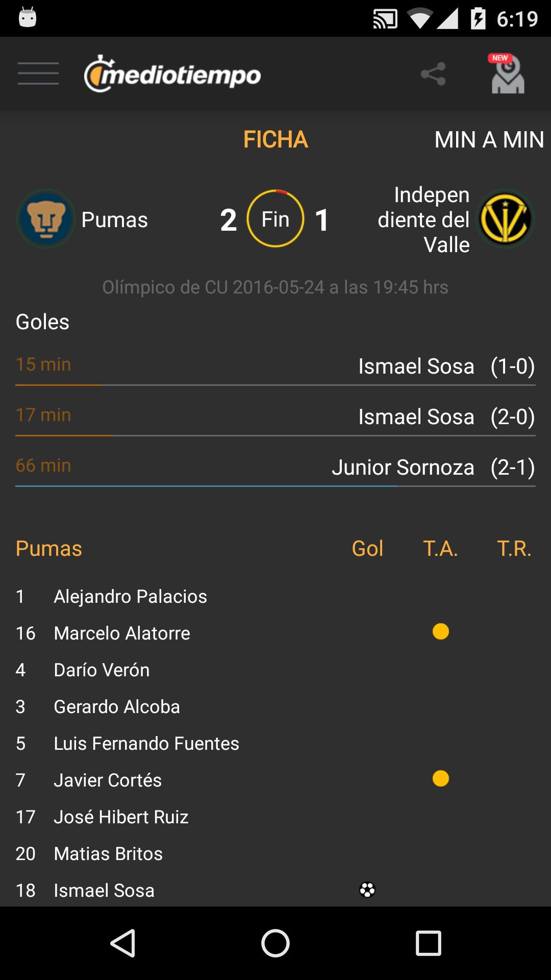Screen dimensions: 551x980
Task: Tap the Pumas team crest
Action: pos(46,219)
